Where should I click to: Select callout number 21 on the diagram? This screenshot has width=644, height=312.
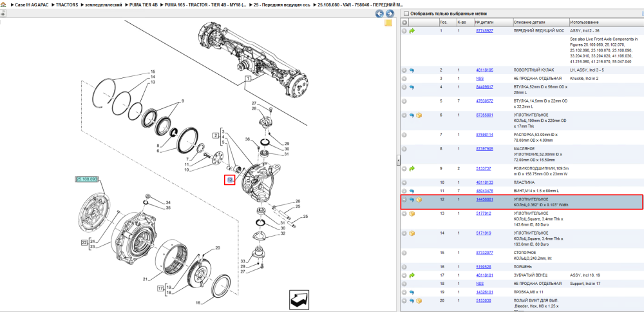pyautogui.click(x=145, y=279)
